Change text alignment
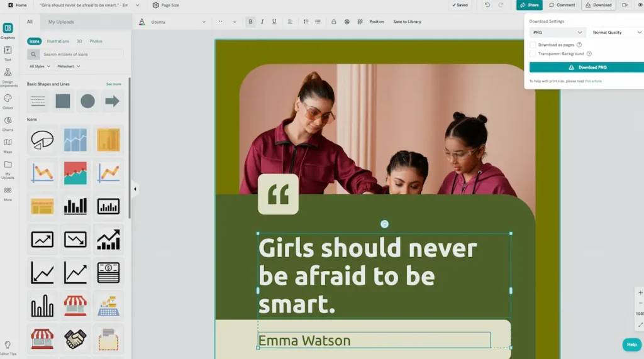644x359 pixels. coord(290,22)
